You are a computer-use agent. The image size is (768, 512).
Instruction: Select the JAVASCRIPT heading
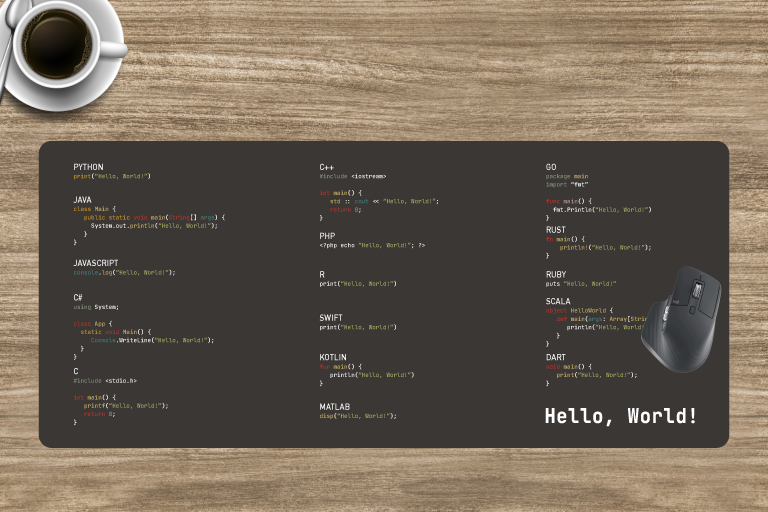tap(96, 263)
